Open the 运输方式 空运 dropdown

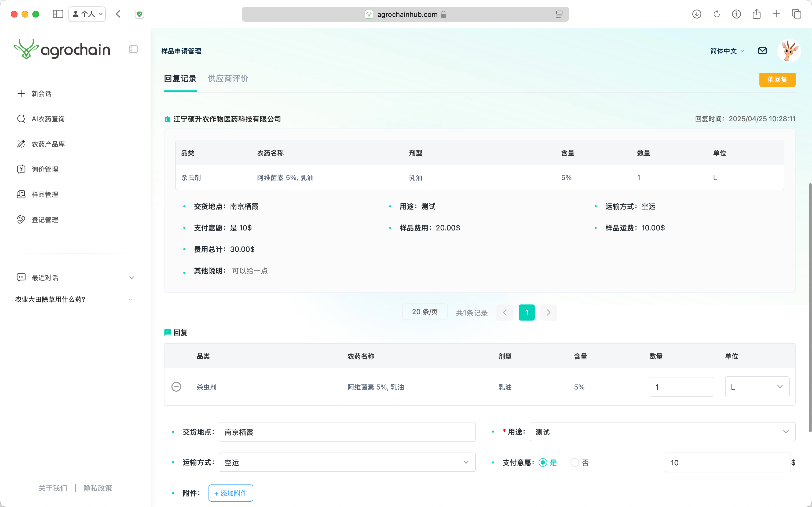point(347,462)
